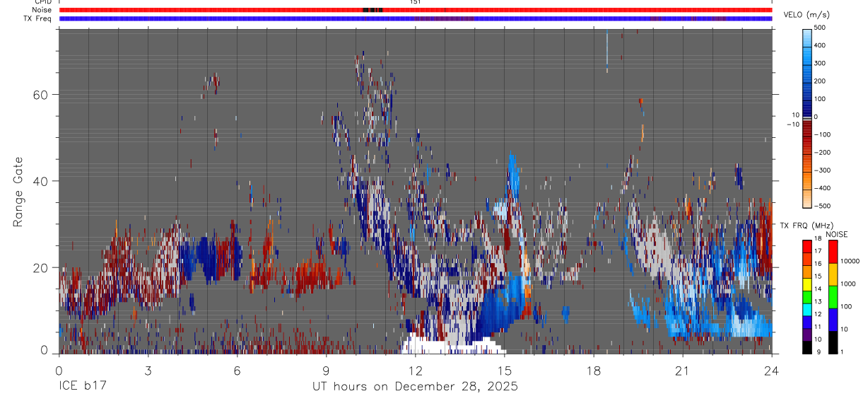
Task: Click the blue TX Freq strip above the plot
Action: [416, 18]
